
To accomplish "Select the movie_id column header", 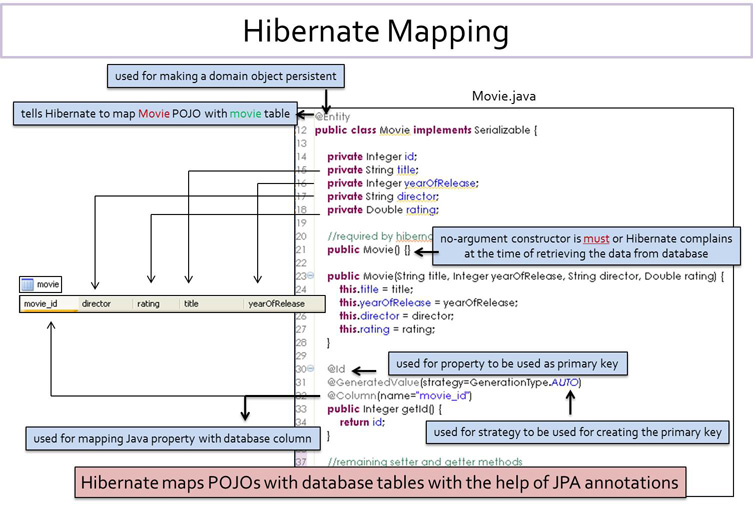I will pyautogui.click(x=47, y=303).
